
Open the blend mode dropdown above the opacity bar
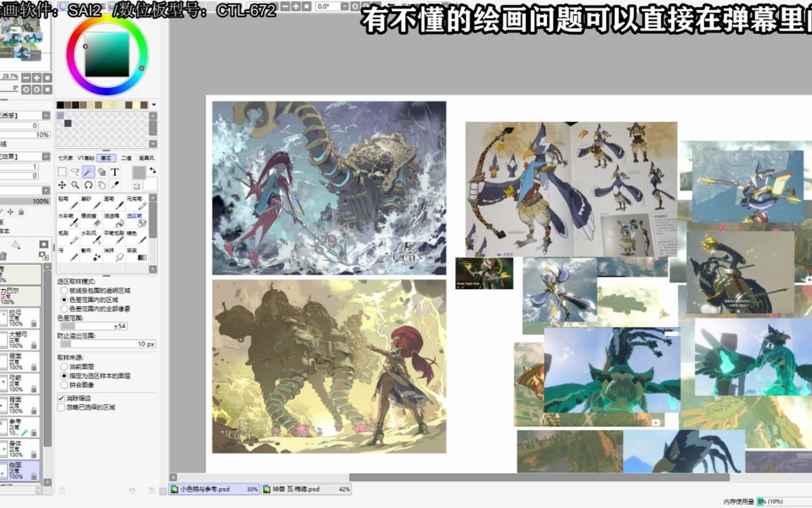pos(46,190)
